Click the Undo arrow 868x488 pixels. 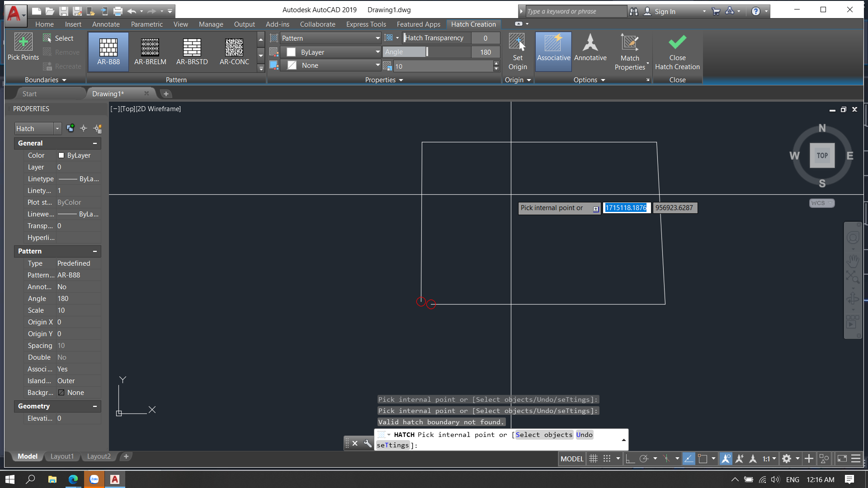[132, 11]
